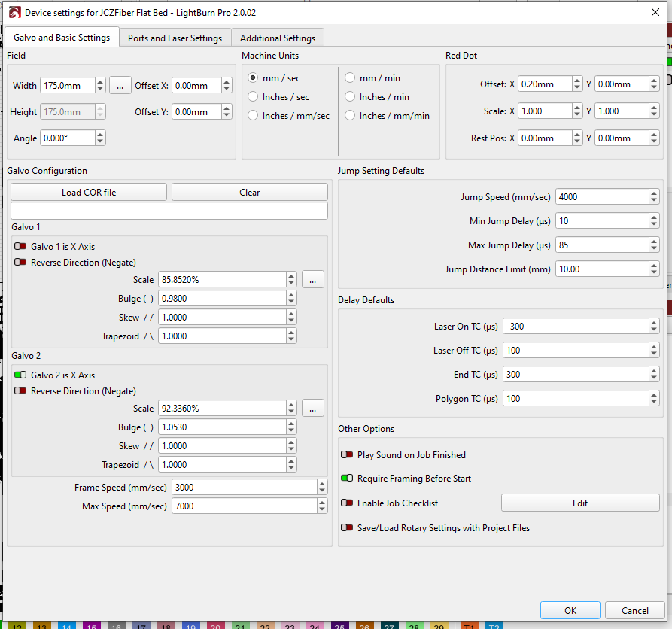Select mm / min machine units

tap(350, 77)
